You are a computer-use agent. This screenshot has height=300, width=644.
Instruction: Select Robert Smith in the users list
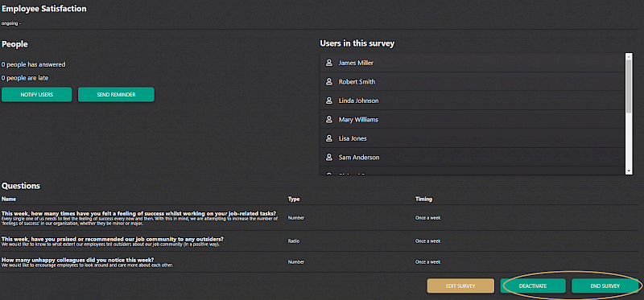coord(472,82)
